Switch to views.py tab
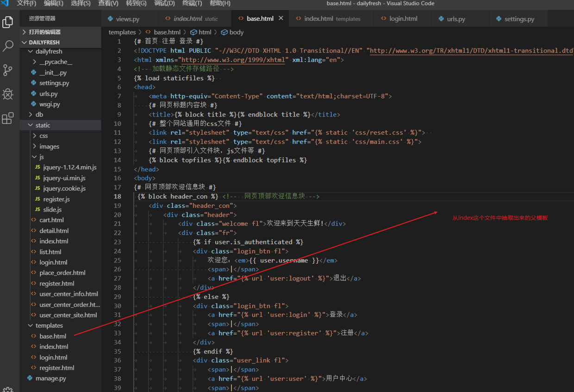574x392 pixels. 129,19
